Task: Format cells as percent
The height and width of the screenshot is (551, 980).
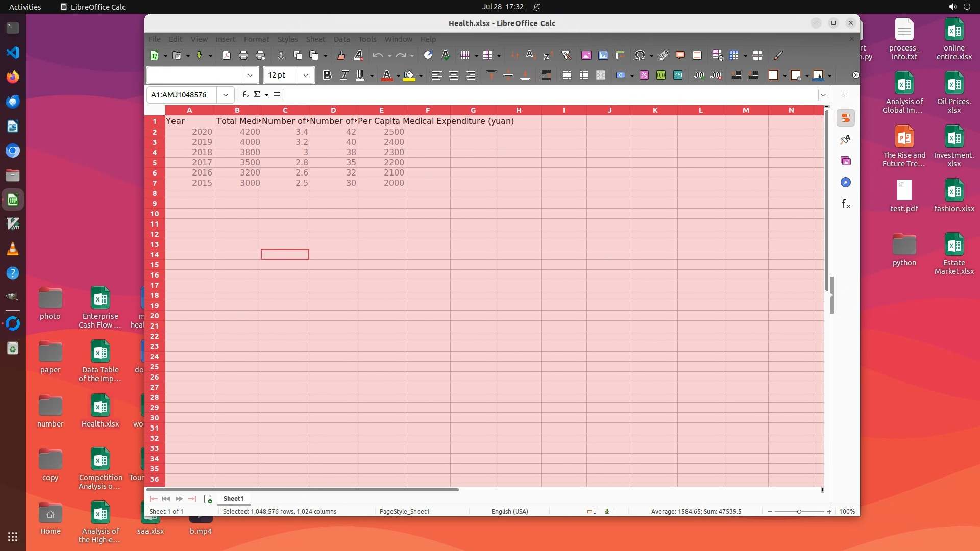Action: coord(644,76)
